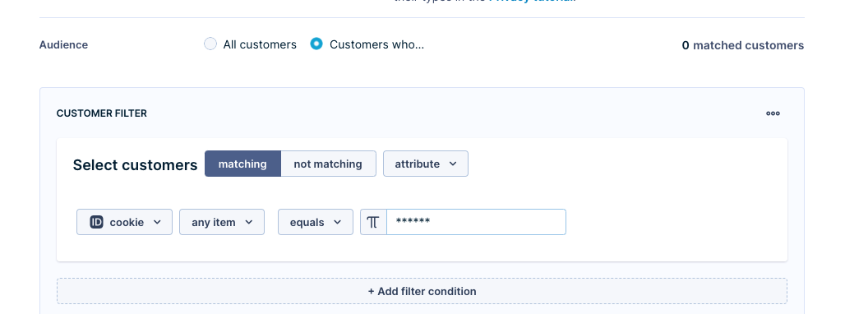Open the equals operator dropdown

point(316,222)
